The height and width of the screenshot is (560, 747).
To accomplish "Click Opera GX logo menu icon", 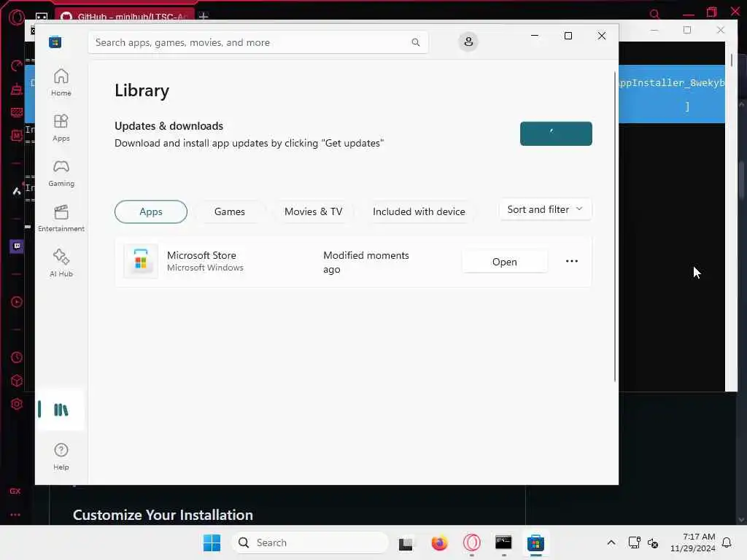I will tap(16, 17).
